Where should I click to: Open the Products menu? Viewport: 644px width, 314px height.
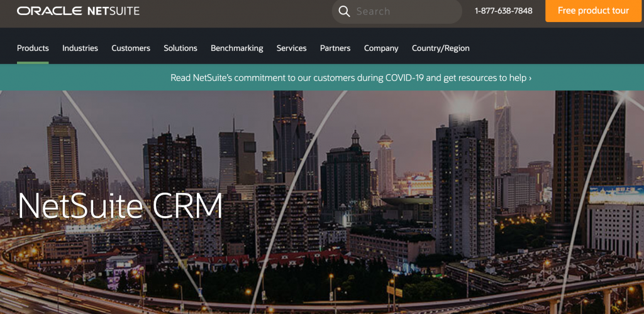(33, 48)
